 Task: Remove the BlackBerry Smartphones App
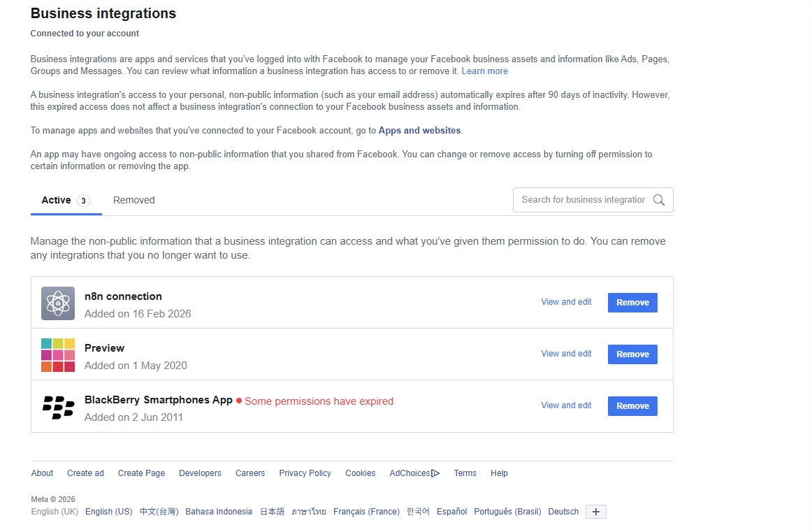632,406
